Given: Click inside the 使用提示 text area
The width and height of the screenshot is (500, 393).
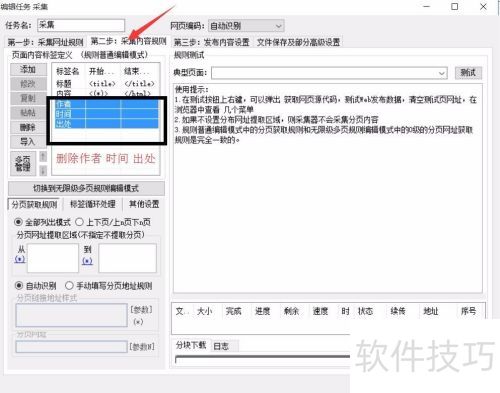Looking at the screenshot, I should (328, 188).
